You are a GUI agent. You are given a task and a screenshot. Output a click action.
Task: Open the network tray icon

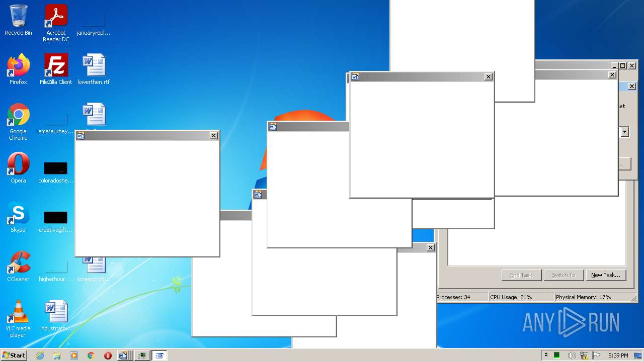click(x=584, y=355)
